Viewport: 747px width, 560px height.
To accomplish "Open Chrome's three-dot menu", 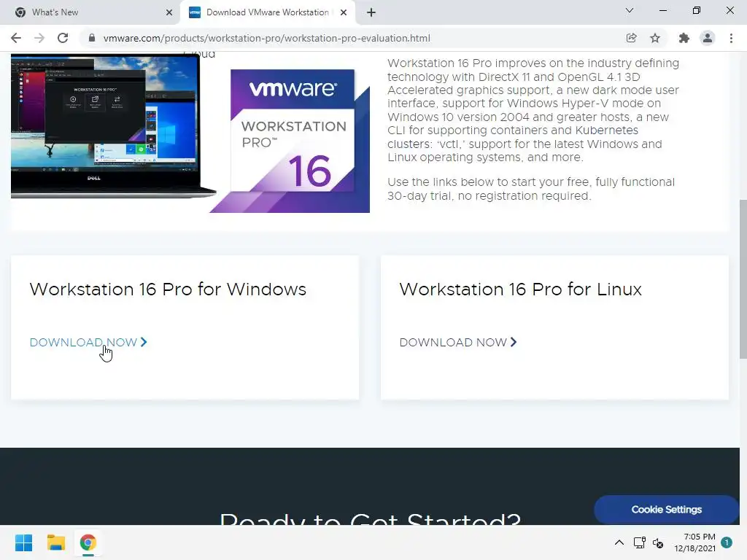I will tap(731, 38).
